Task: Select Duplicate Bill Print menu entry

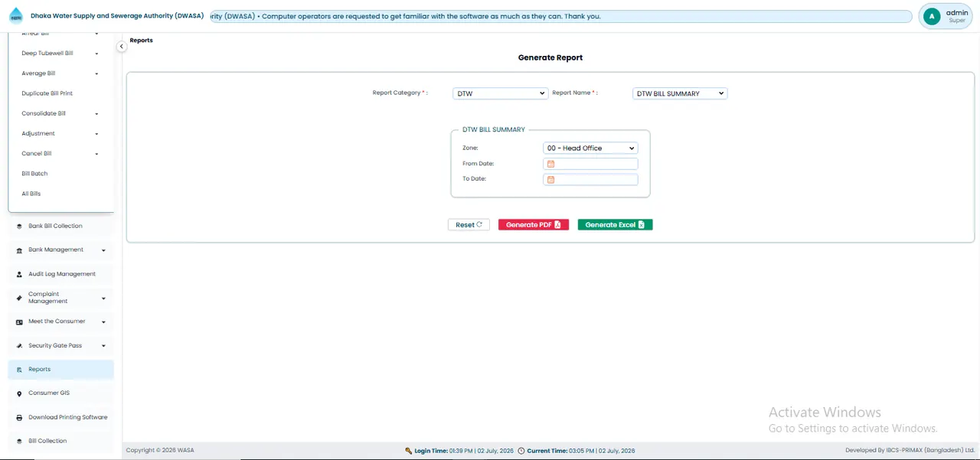Action: click(x=47, y=93)
